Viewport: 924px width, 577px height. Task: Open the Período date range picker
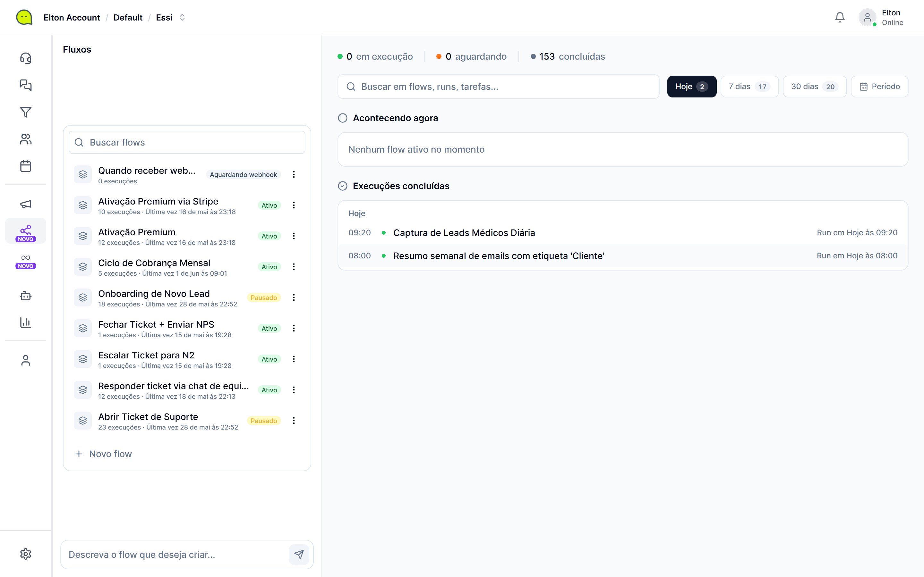point(879,87)
